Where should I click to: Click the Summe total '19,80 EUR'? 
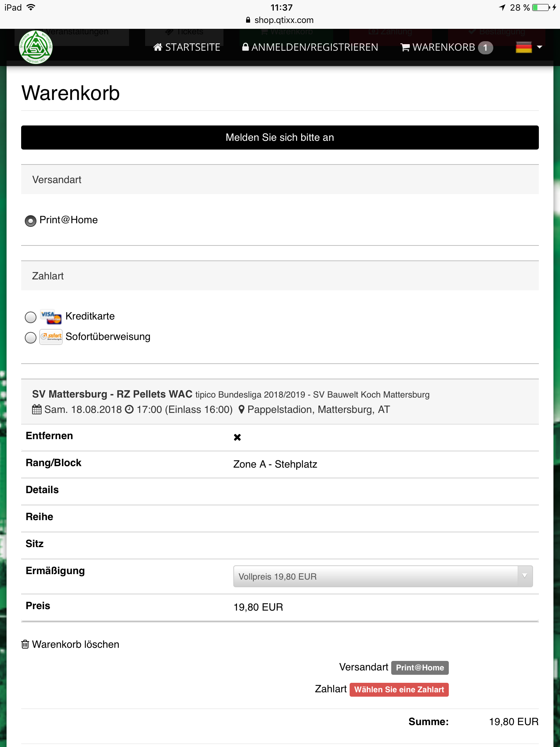(x=514, y=722)
